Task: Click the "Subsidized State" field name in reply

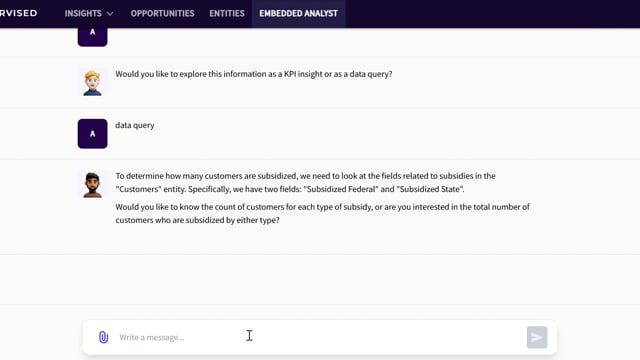Action: [x=430, y=189]
